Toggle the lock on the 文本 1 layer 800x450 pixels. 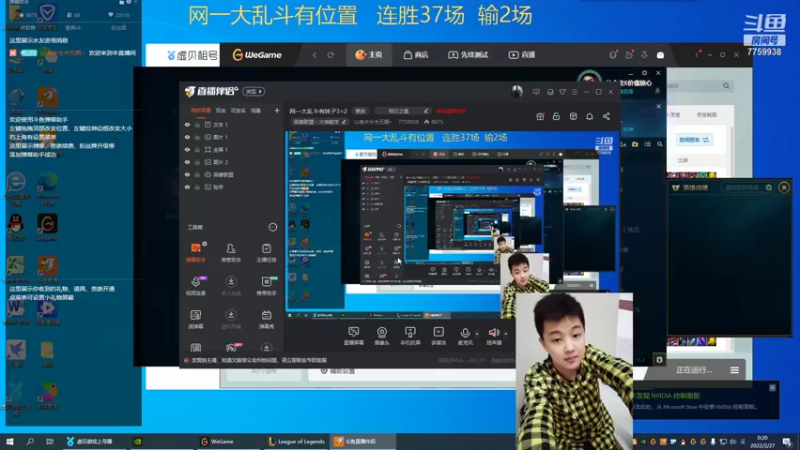point(197,124)
